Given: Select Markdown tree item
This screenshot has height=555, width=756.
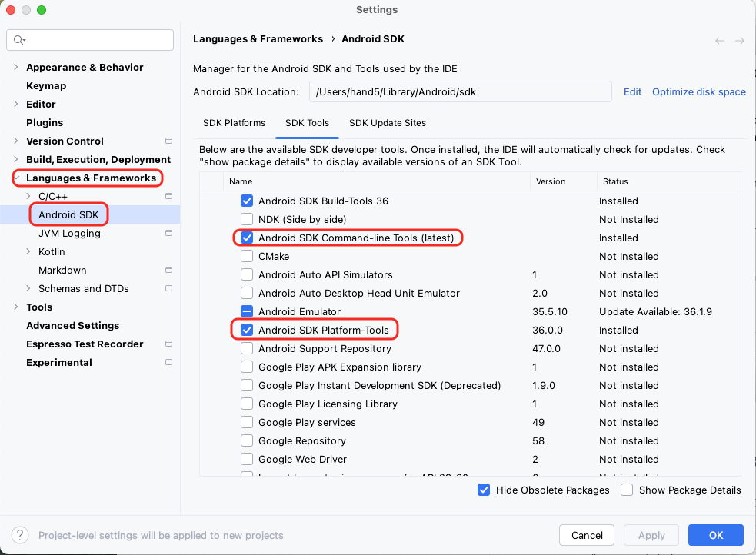Looking at the screenshot, I should (62, 271).
